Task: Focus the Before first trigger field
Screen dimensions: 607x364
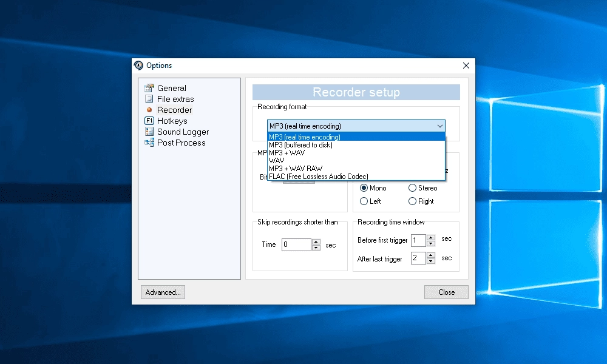Action: click(418, 240)
